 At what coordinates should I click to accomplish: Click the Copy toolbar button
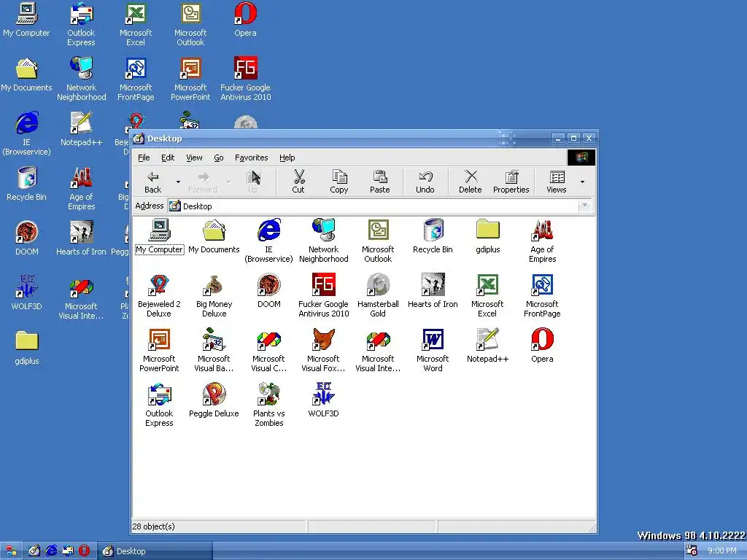pos(339,182)
